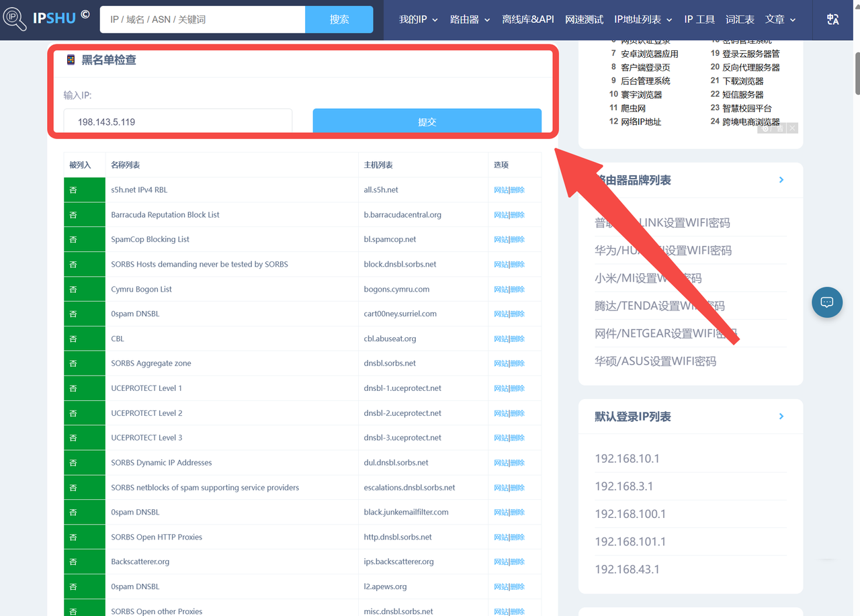The image size is (860, 616).
Task: Expand 默认登录IP列表 with its chevron
Action: [x=781, y=416]
